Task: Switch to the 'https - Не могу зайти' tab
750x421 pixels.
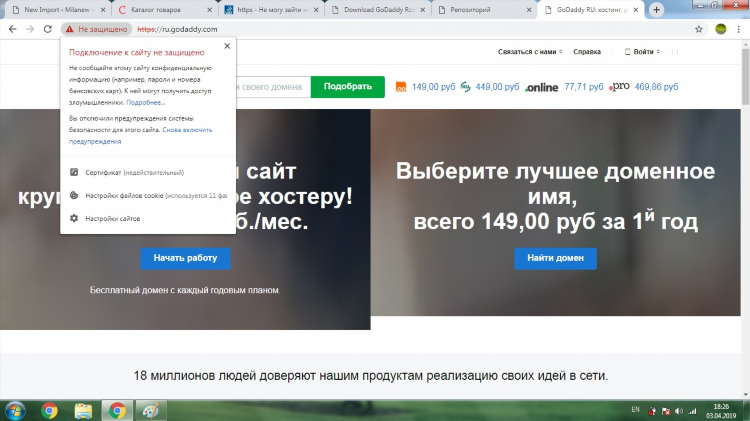Action: (x=273, y=10)
